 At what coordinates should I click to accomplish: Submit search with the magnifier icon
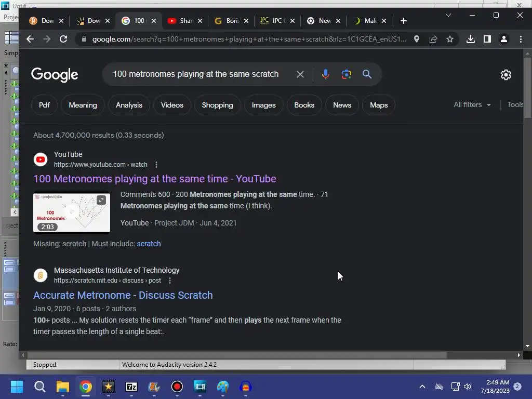(367, 74)
